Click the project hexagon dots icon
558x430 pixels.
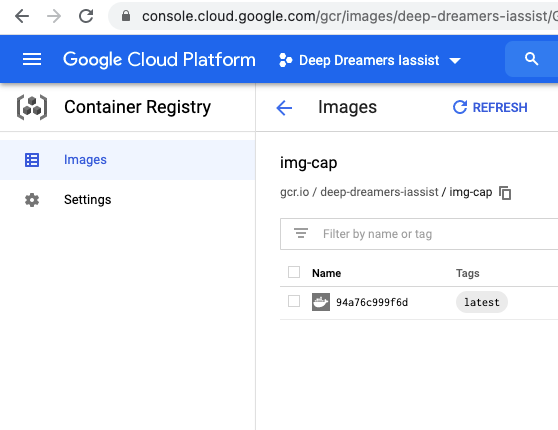285,60
